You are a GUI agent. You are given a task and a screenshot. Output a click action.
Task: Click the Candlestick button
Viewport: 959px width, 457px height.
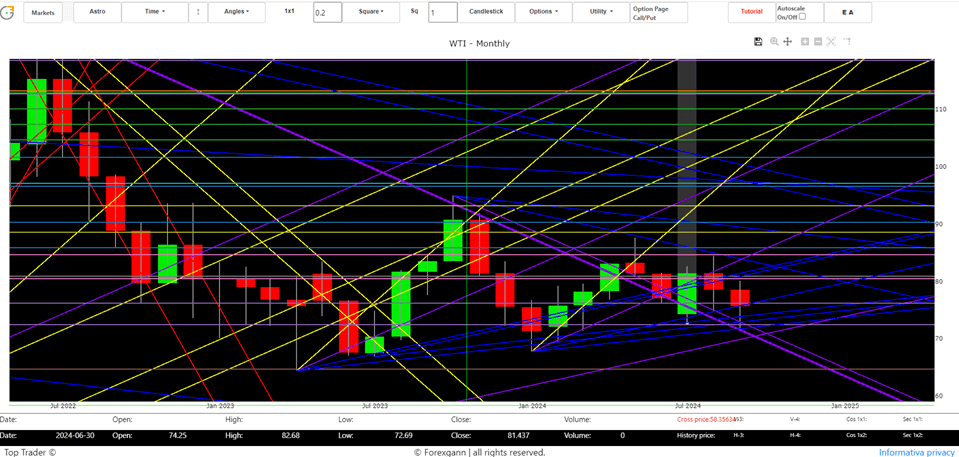point(486,12)
